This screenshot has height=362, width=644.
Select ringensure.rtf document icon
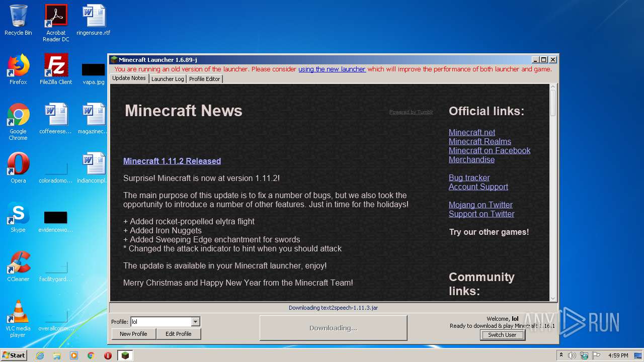94,21
